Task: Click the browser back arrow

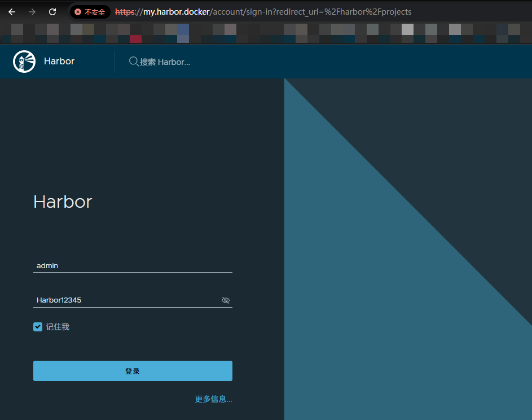Action: tap(12, 12)
